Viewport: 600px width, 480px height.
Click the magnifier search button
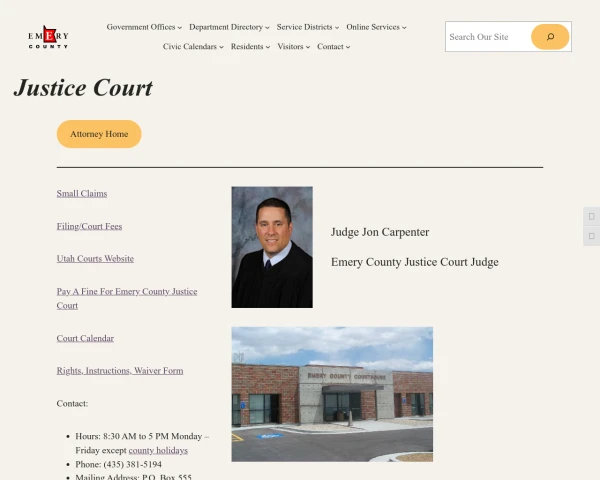tap(550, 37)
